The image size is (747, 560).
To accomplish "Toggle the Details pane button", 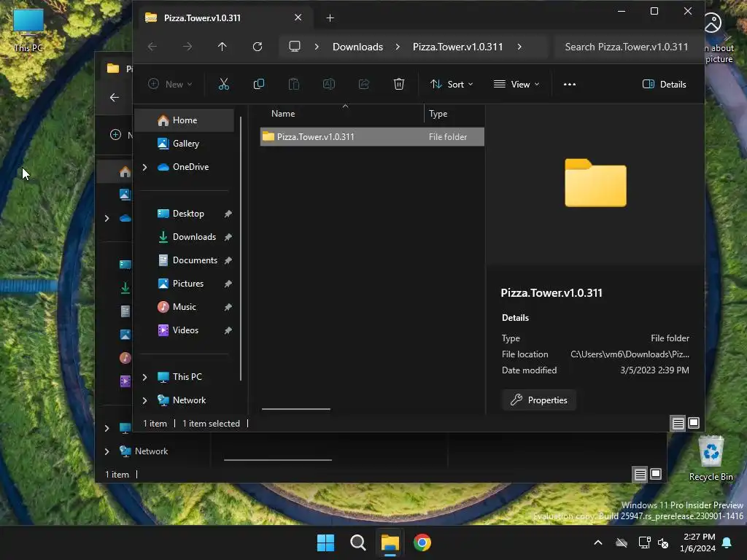I will point(664,85).
